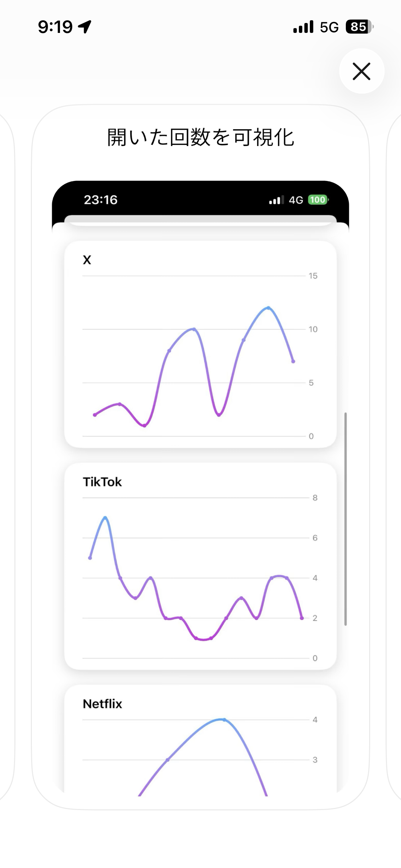Tap the 5G network label
The image size is (401, 868).
coord(329,27)
